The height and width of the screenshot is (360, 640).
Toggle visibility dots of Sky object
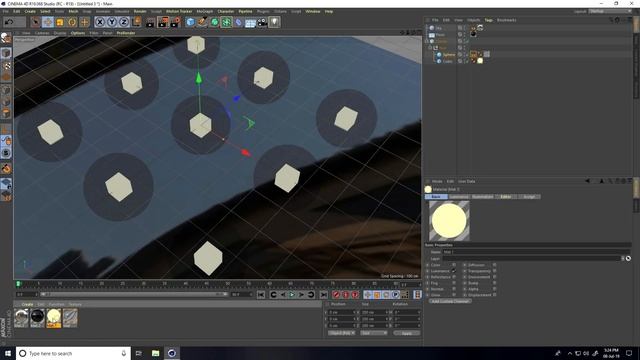[464, 28]
